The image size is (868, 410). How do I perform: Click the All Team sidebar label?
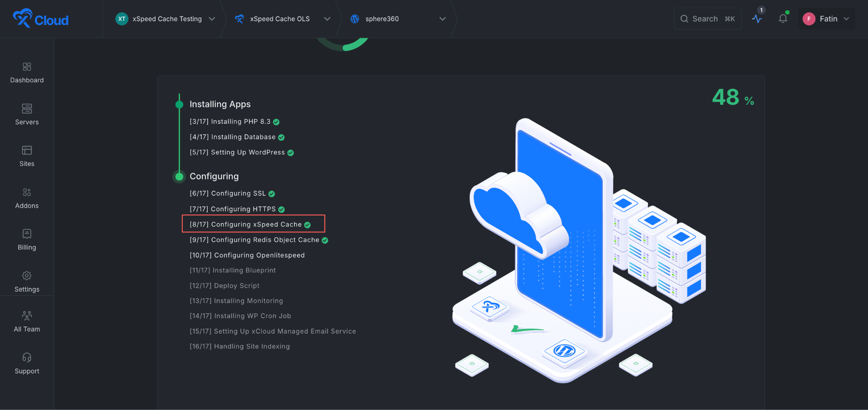(27, 329)
